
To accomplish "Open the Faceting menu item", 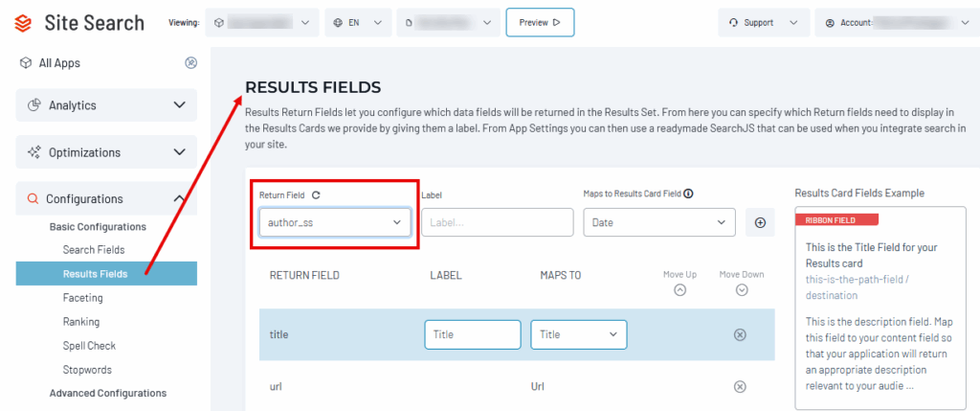I will pos(83,298).
